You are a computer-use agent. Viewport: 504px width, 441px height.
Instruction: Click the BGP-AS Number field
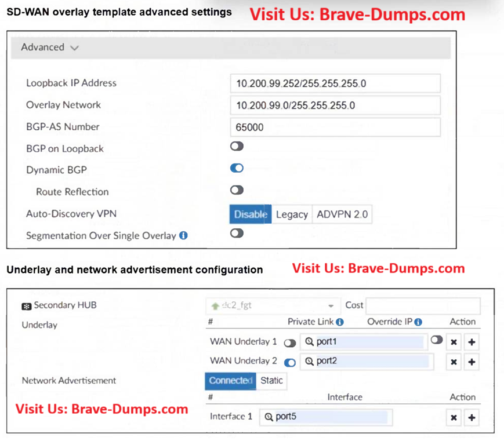click(335, 127)
